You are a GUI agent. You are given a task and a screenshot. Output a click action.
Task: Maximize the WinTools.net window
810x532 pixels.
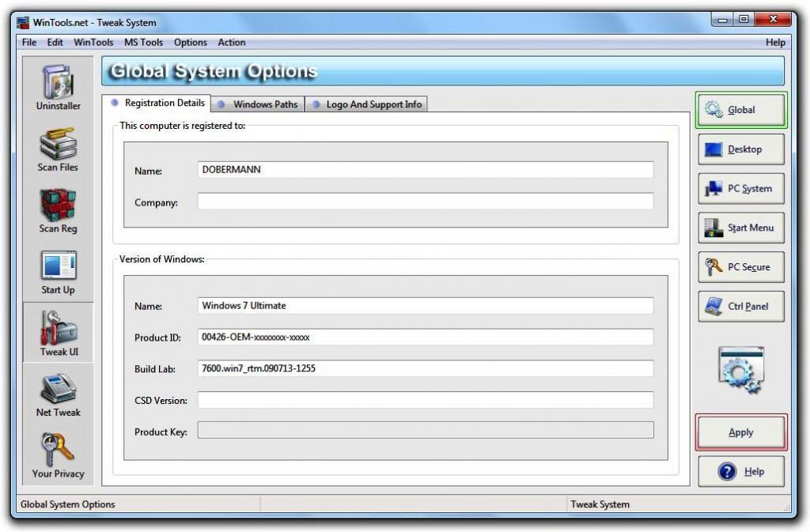coord(744,20)
